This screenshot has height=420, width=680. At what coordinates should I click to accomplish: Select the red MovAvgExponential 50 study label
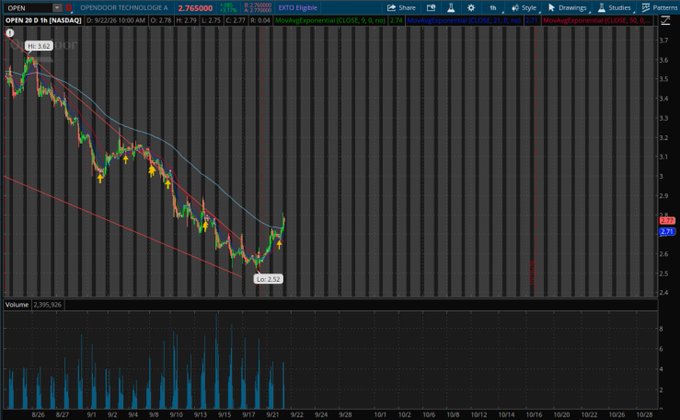(597, 20)
